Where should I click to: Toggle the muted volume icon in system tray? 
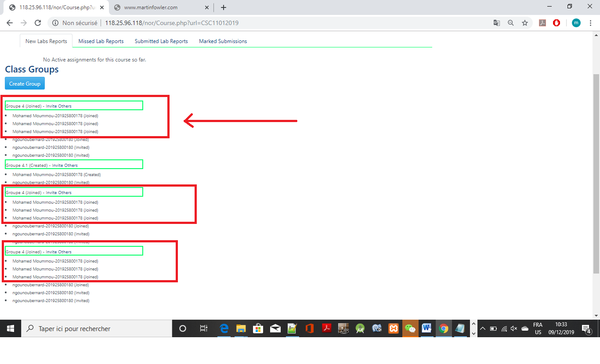coord(514,328)
